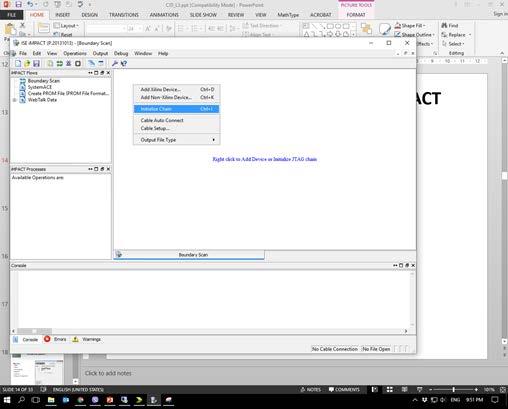Click the Save floppy icon in iMPACT toolbar
This screenshot has width=508, height=409.
tap(36, 63)
